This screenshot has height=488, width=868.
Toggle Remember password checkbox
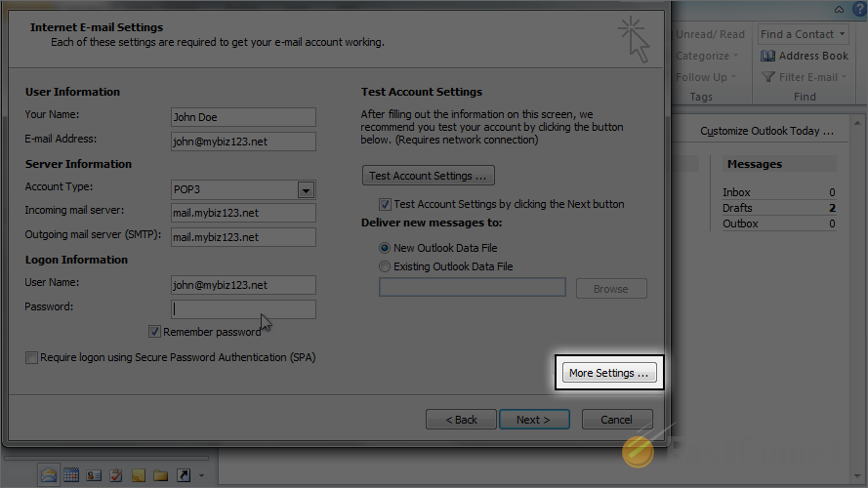coord(154,332)
